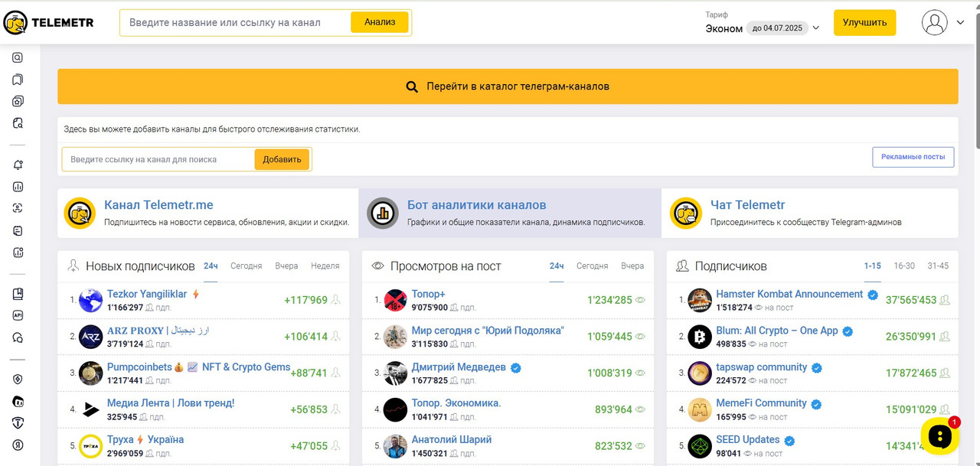980x466 pixels.
Task: Click the face scan icon in sidebar
Action: [x=18, y=208]
